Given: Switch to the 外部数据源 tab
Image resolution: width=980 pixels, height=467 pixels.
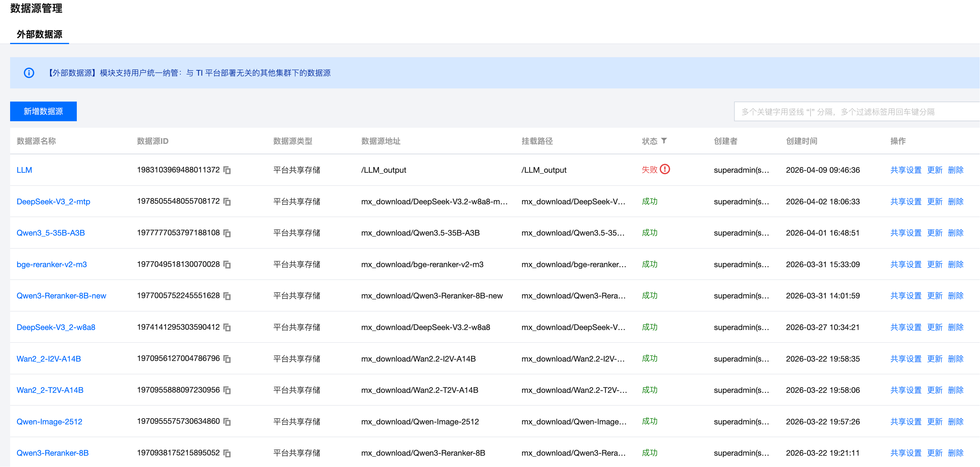Looking at the screenshot, I should point(40,34).
